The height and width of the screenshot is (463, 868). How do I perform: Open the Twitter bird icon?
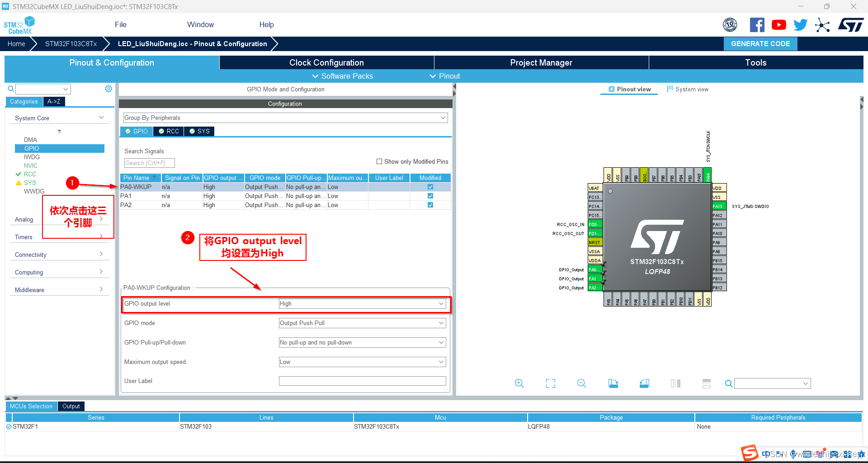click(x=800, y=25)
